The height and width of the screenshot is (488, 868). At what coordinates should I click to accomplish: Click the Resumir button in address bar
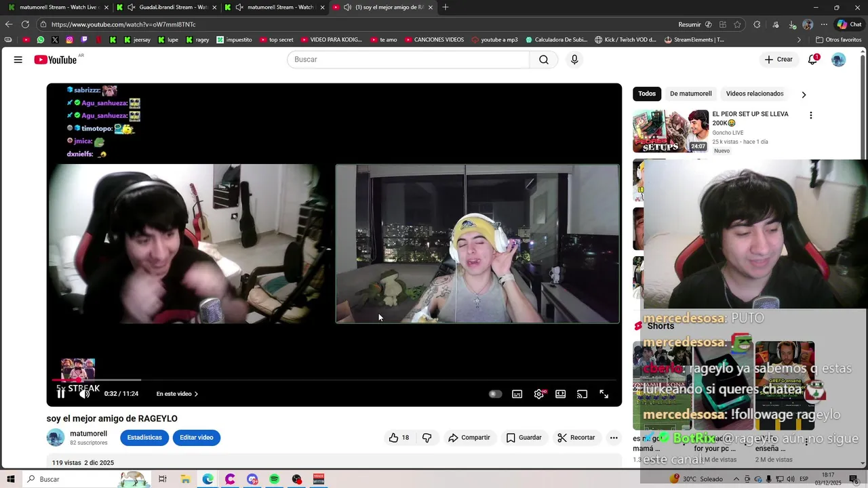(x=694, y=24)
